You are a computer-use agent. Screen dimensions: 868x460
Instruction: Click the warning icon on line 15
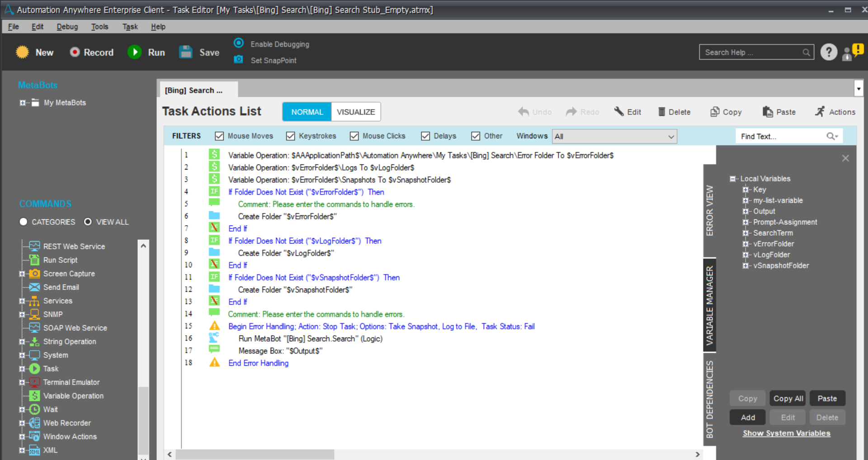click(x=214, y=326)
